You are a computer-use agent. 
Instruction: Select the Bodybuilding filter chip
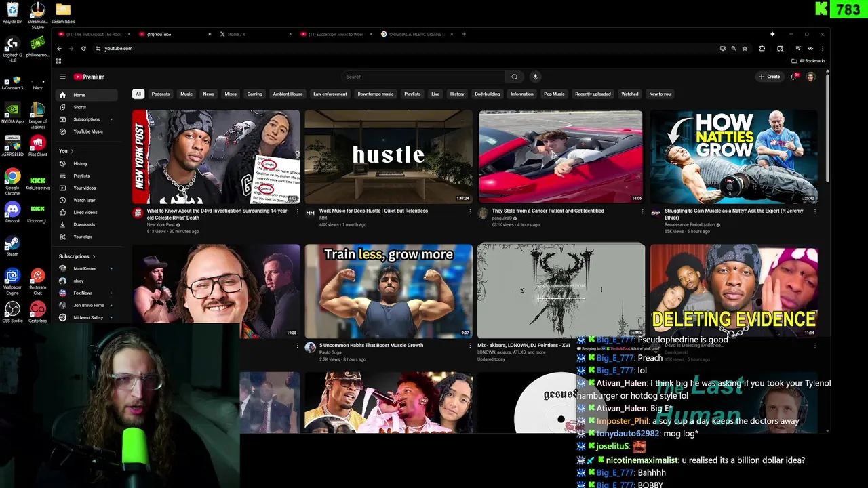click(x=487, y=94)
